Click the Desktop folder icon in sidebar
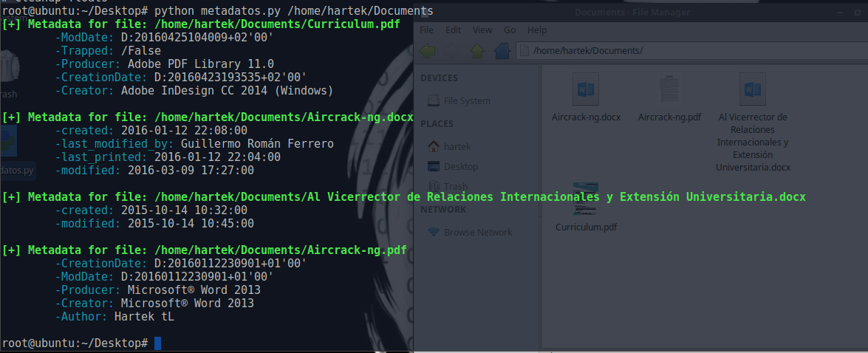 (x=434, y=167)
